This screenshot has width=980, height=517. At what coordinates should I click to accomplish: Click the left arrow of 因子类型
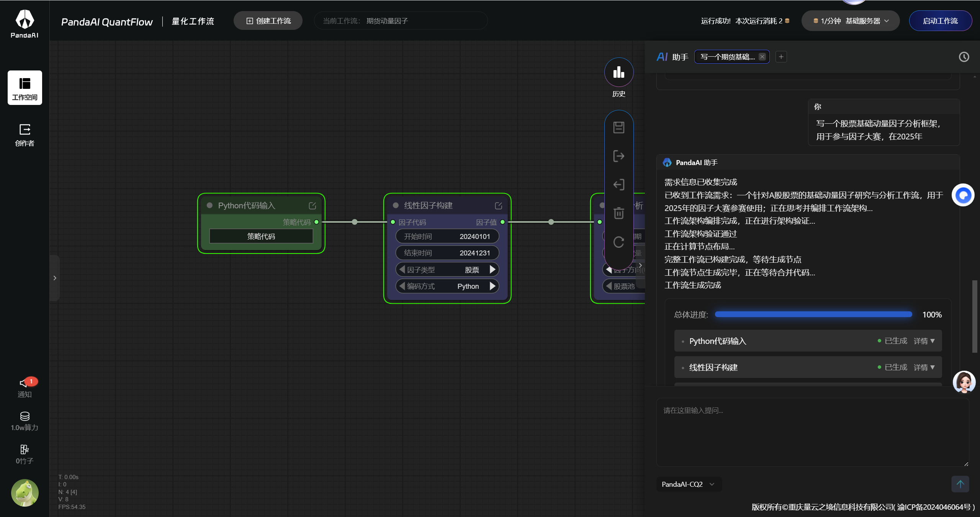click(x=402, y=270)
